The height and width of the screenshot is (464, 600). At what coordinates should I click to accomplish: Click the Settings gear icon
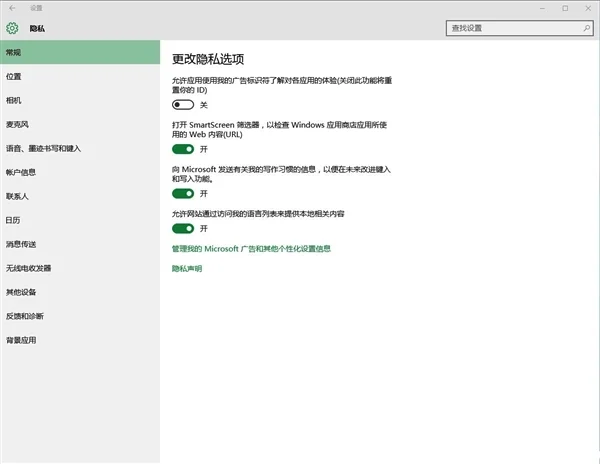[12, 28]
